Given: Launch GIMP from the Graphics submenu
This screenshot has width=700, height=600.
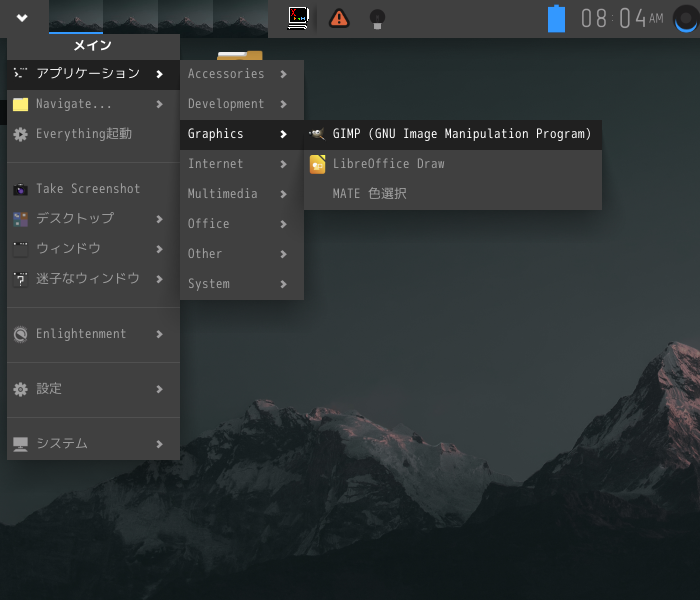Looking at the screenshot, I should click(453, 134).
